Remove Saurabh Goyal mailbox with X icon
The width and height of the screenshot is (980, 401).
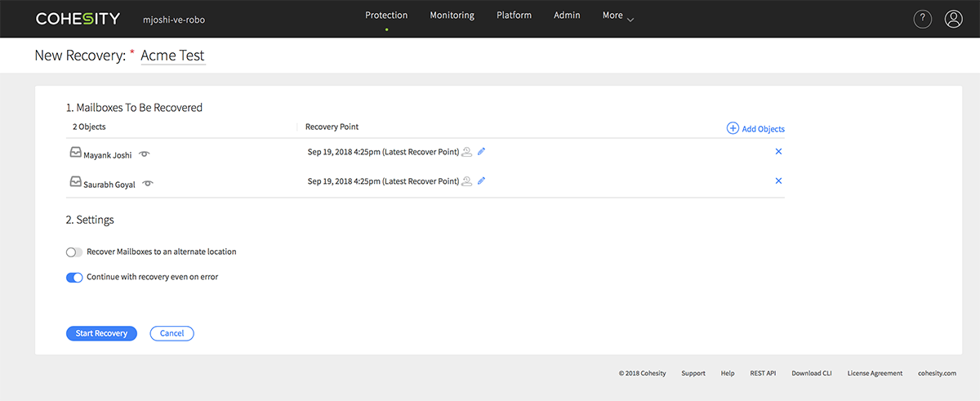(x=778, y=181)
